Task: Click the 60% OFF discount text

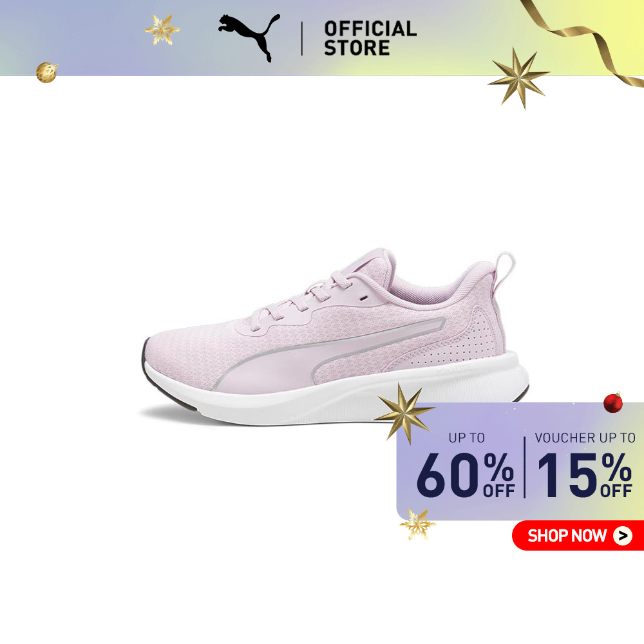Action: pos(466,475)
